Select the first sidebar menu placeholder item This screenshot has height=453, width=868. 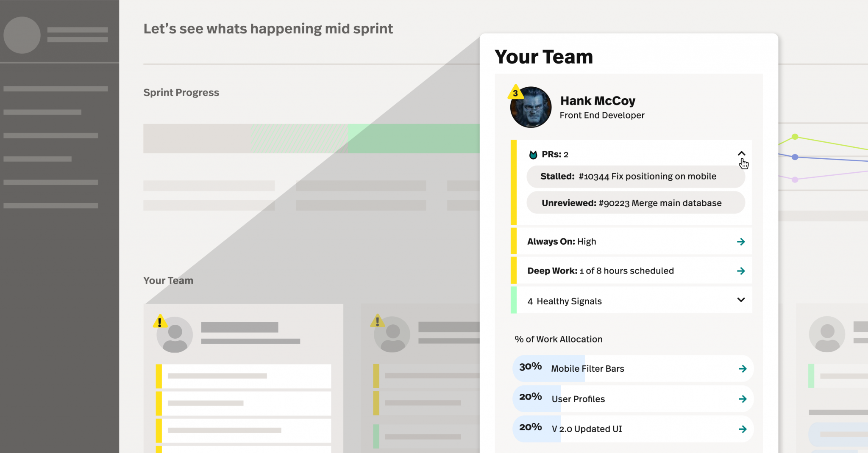56,89
